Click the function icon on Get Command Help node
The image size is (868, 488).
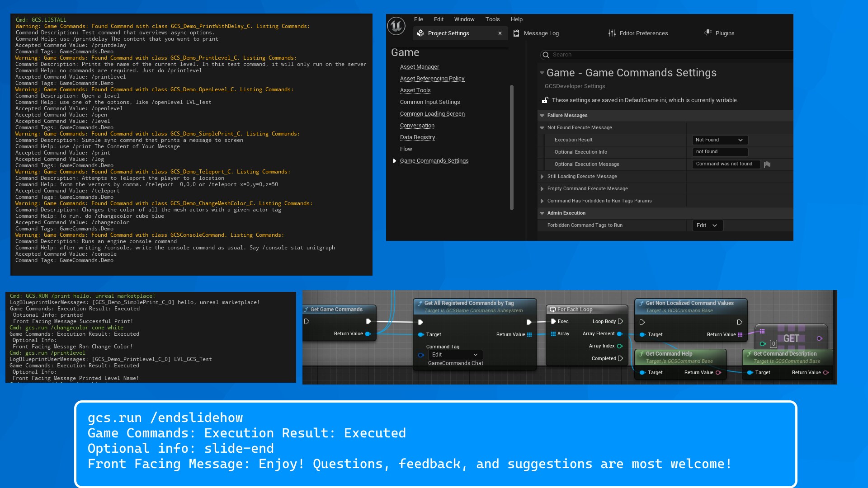pyautogui.click(x=643, y=354)
